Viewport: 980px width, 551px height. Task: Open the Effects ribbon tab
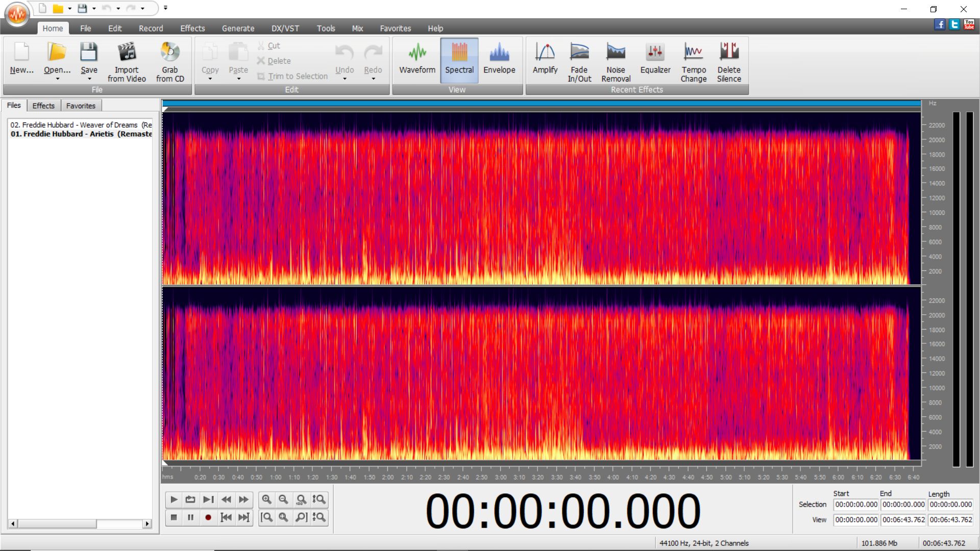[192, 29]
